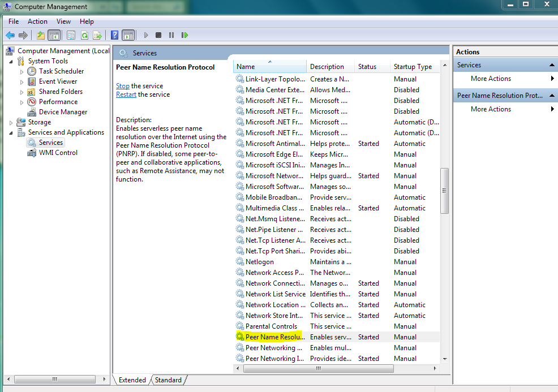Screen dimensions: 558x392
Task: Sort by the Status column header
Action: pyautogui.click(x=372, y=67)
